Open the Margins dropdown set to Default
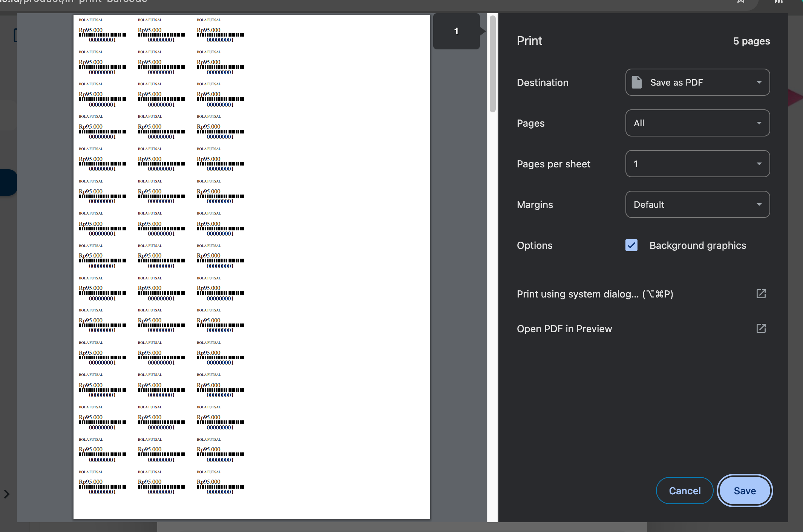Image resolution: width=803 pixels, height=532 pixels. tap(697, 204)
